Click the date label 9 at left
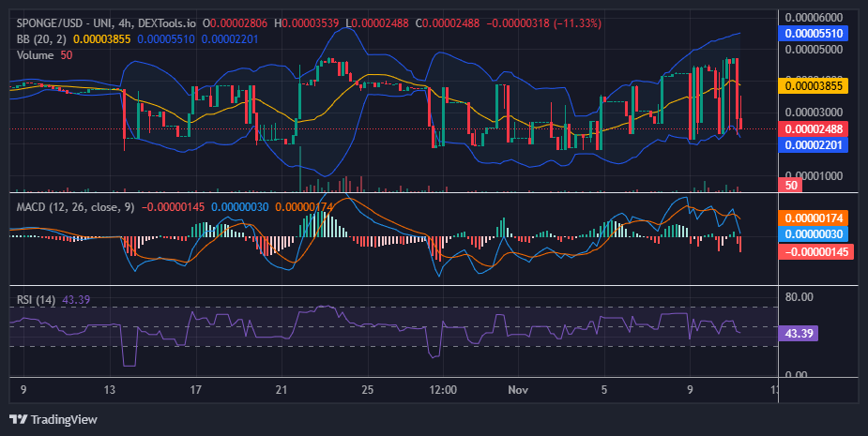This screenshot has width=868, height=436. click(23, 389)
